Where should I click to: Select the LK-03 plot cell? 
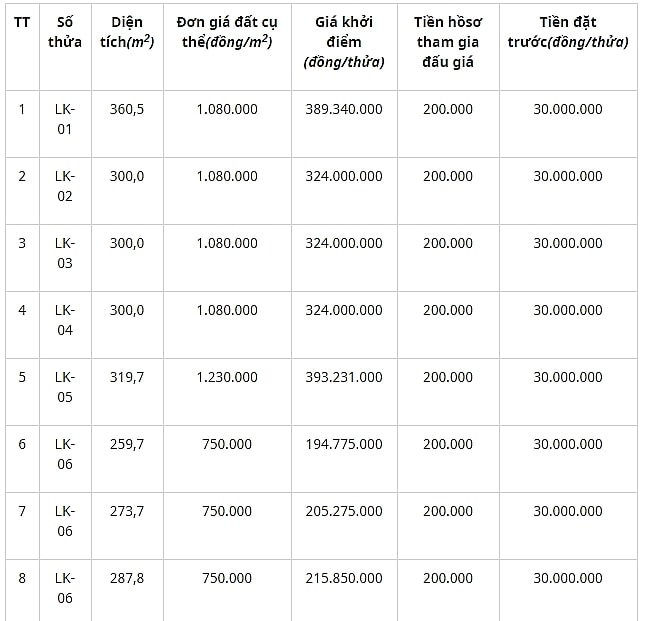click(x=65, y=253)
